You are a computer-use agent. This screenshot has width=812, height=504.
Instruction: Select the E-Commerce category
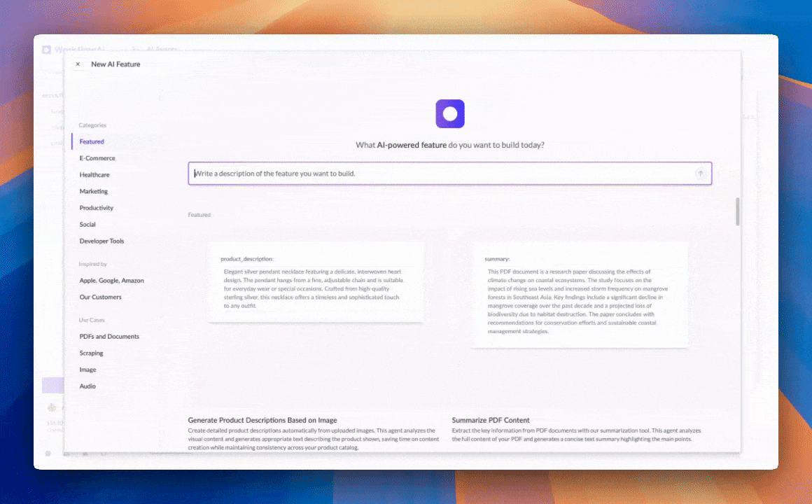(x=97, y=158)
